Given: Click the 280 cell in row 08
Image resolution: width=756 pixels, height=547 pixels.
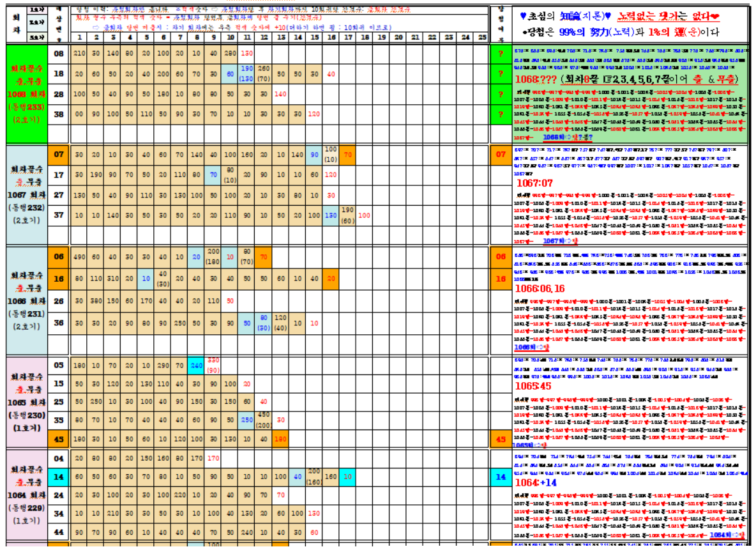Looking at the screenshot, I should pyautogui.click(x=230, y=54).
